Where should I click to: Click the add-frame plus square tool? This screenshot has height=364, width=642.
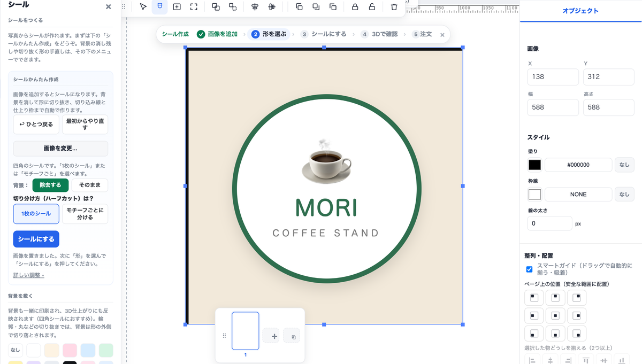[177, 7]
